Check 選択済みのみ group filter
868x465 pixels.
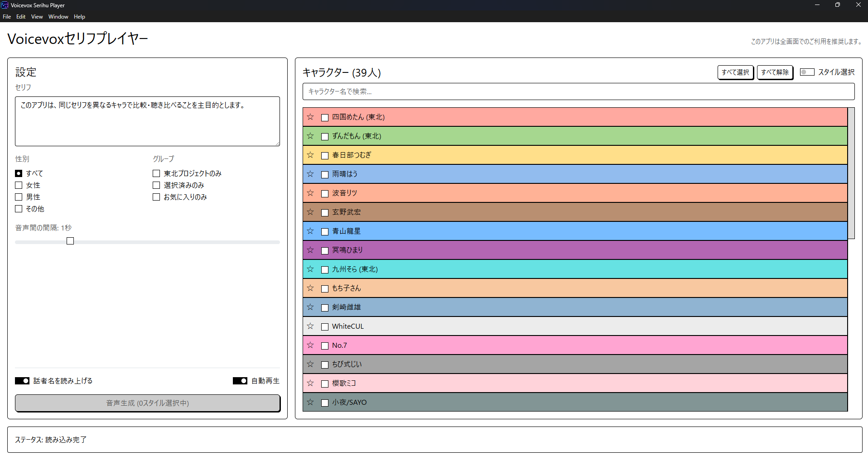pyautogui.click(x=156, y=185)
